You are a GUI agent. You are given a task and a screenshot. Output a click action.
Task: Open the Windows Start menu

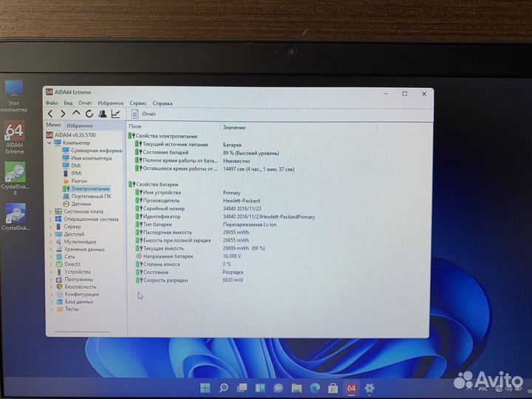205,388
